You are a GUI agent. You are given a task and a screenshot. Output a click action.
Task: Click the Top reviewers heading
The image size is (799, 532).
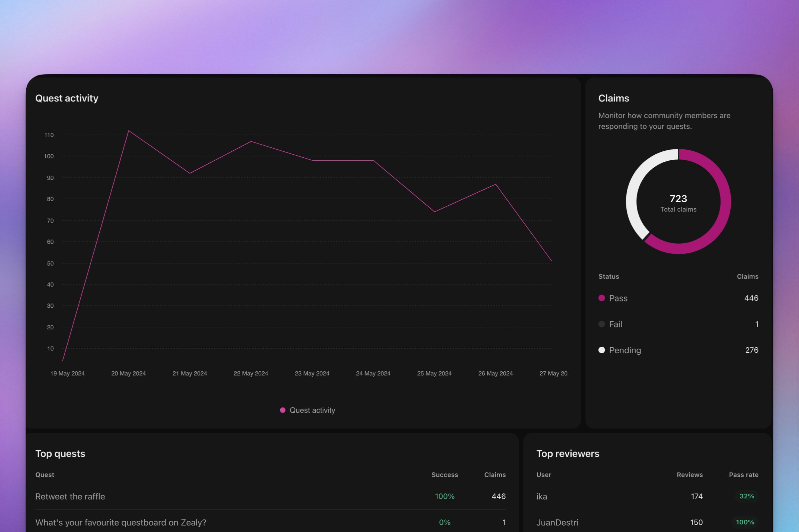pos(568,453)
